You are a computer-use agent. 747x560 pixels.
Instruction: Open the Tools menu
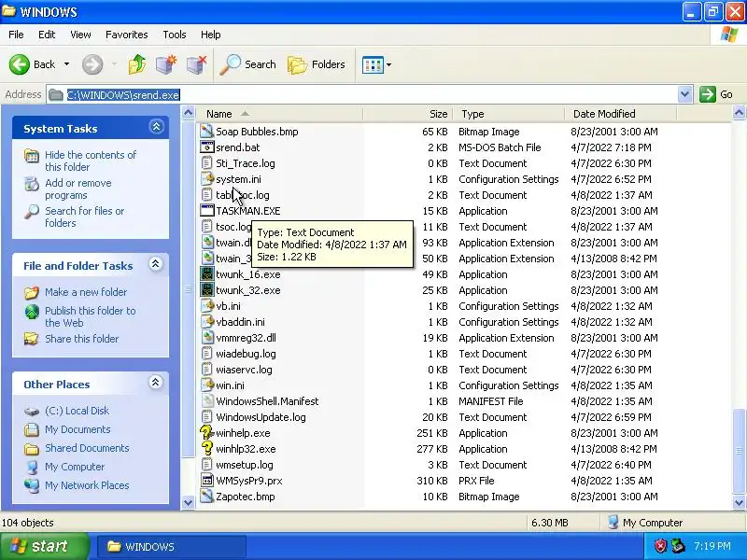[x=175, y=35]
